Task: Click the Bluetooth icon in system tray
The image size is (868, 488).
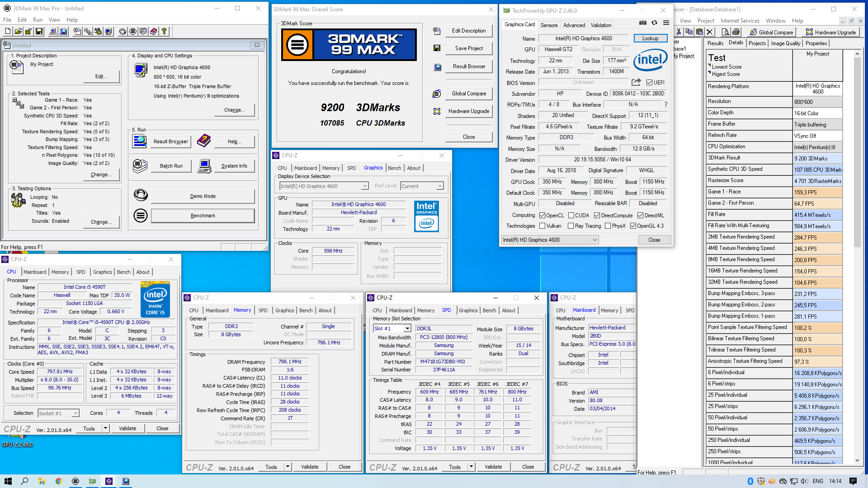Action: (750, 481)
